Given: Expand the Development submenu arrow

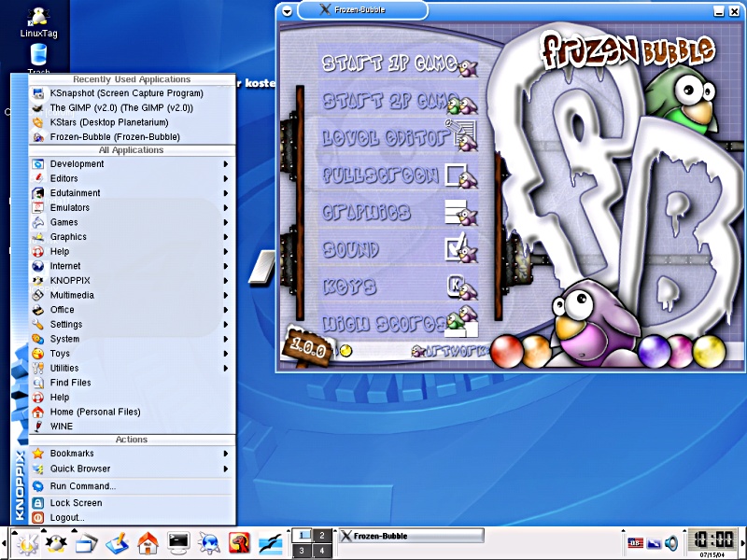Looking at the screenshot, I should pyautogui.click(x=226, y=164).
